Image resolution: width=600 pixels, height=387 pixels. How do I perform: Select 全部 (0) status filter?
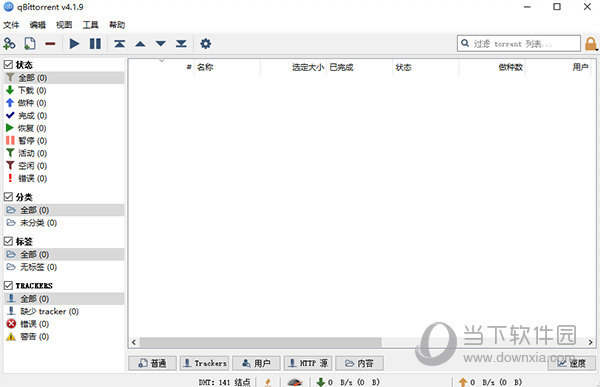[64, 78]
